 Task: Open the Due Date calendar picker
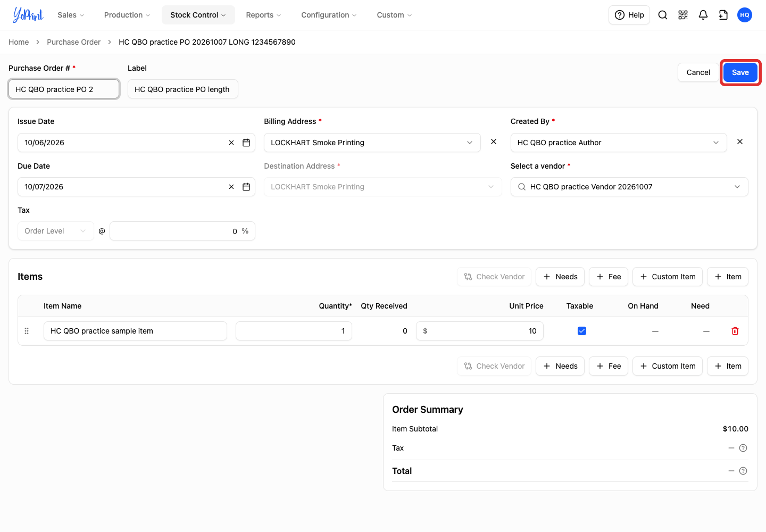(246, 187)
